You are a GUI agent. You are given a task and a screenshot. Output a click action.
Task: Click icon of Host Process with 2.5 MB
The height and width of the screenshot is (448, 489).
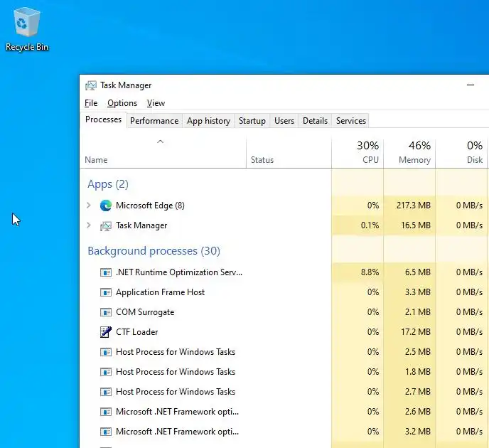pos(106,352)
